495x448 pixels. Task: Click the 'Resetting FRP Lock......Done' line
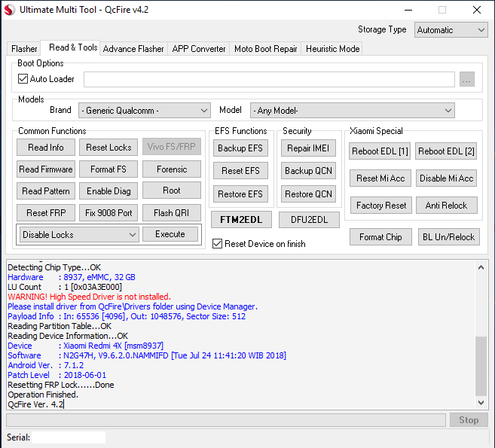[61, 385]
